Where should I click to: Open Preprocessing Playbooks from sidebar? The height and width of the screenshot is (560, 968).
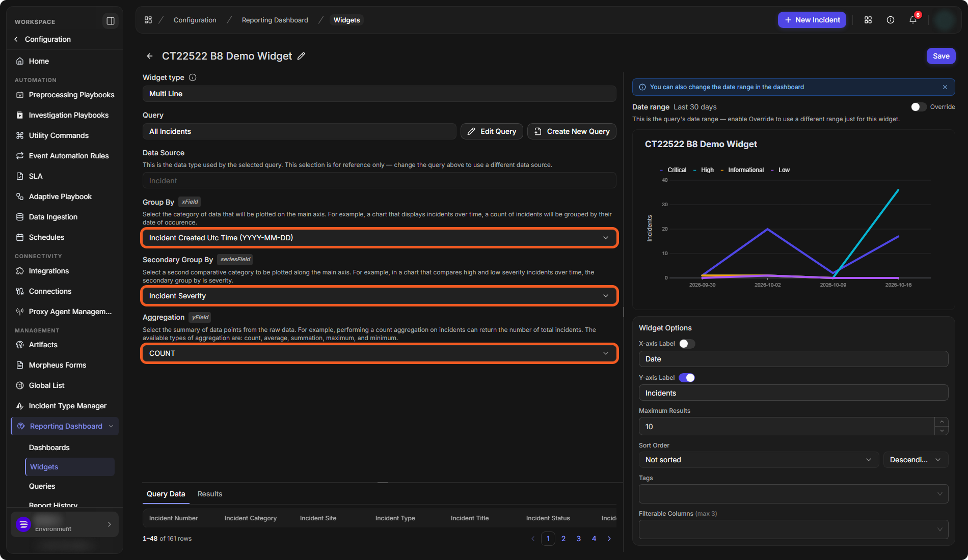tap(65, 95)
